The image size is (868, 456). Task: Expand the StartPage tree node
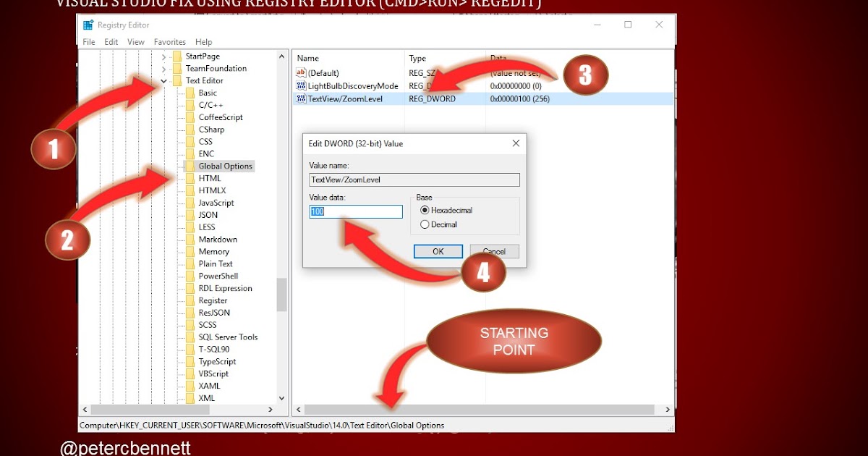point(164,55)
